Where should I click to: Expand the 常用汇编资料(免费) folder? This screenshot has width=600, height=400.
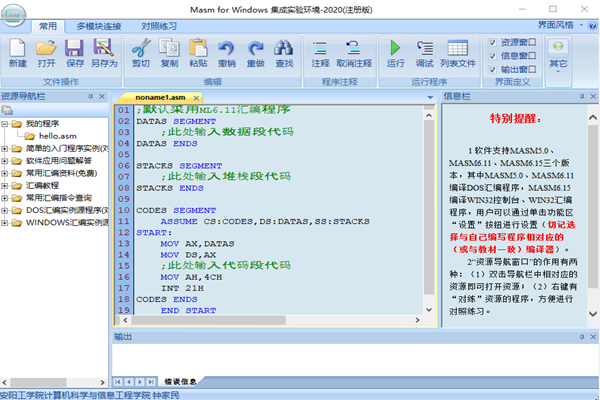(4, 173)
